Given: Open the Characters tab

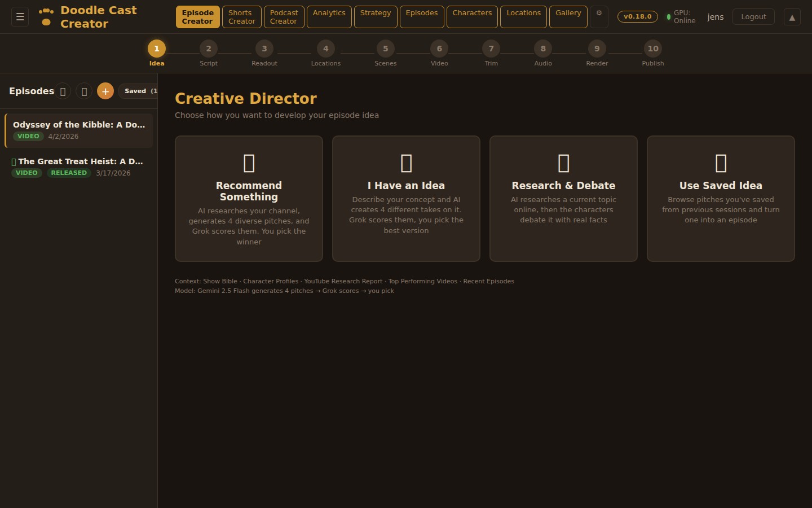Looking at the screenshot, I should pyautogui.click(x=472, y=17).
